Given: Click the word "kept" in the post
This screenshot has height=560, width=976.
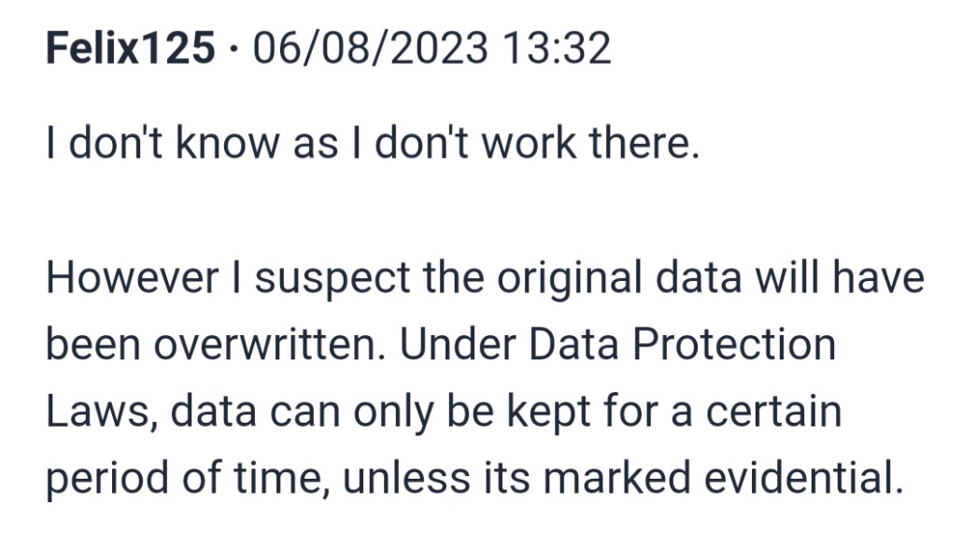Looking at the screenshot, I should [545, 413].
